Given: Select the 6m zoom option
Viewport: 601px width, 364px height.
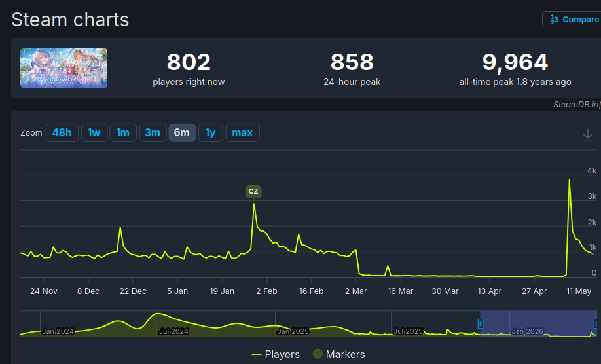Looking at the screenshot, I should (182, 133).
